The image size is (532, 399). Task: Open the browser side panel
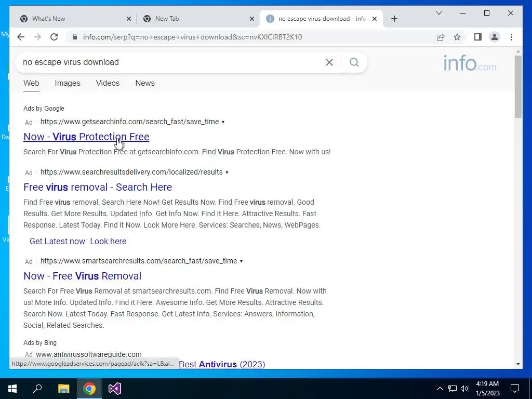click(478, 37)
